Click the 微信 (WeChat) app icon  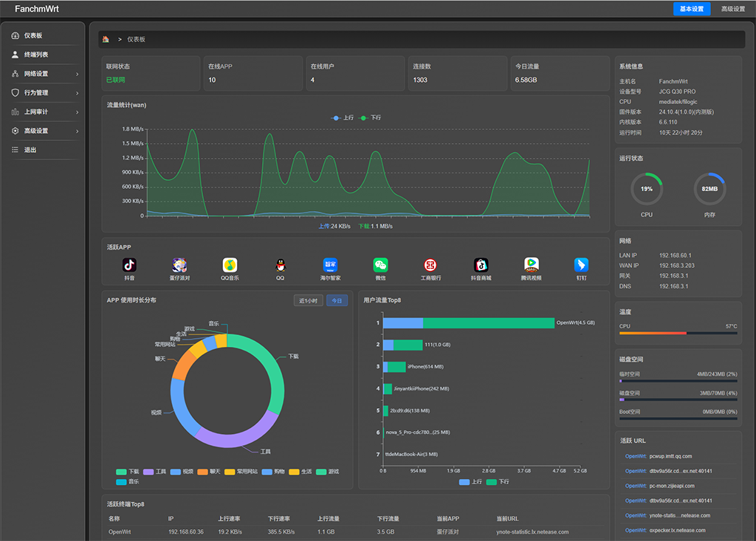(x=380, y=265)
